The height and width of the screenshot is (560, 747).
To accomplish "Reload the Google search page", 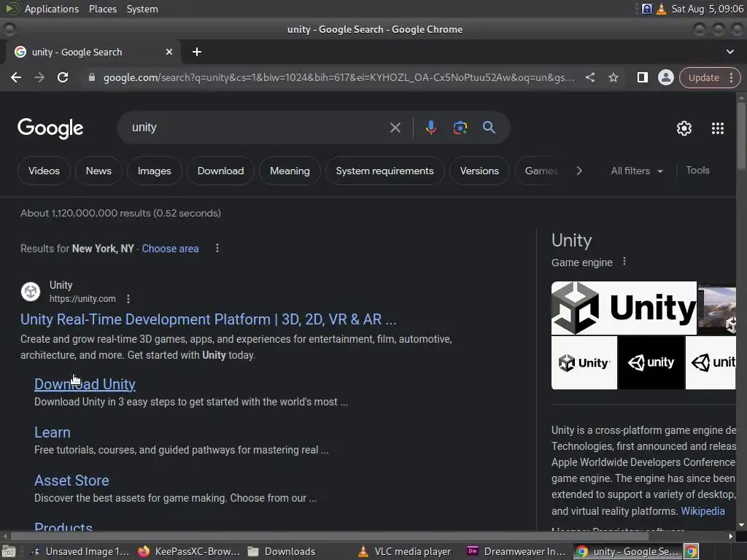I will tap(63, 77).
